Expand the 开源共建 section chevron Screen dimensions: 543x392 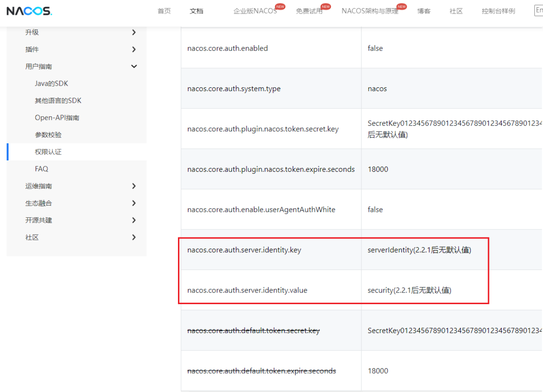coord(134,220)
